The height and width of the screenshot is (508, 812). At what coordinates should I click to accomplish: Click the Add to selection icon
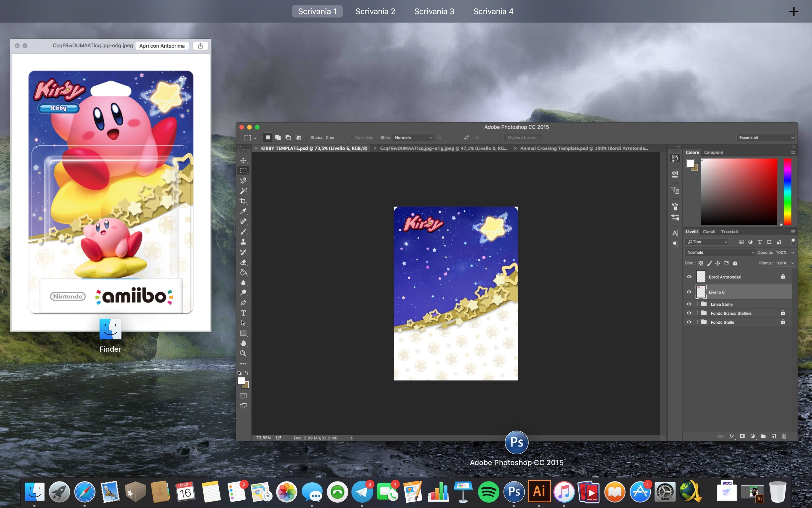pos(278,137)
